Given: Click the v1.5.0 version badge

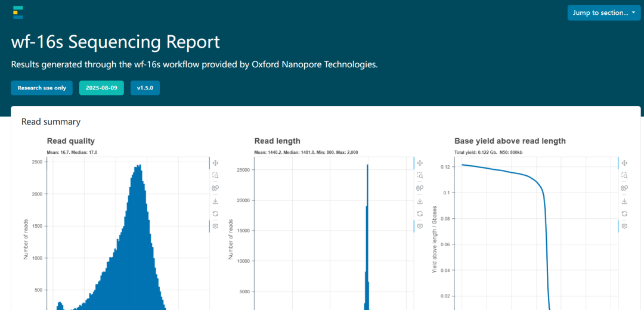Looking at the screenshot, I should coord(145,88).
